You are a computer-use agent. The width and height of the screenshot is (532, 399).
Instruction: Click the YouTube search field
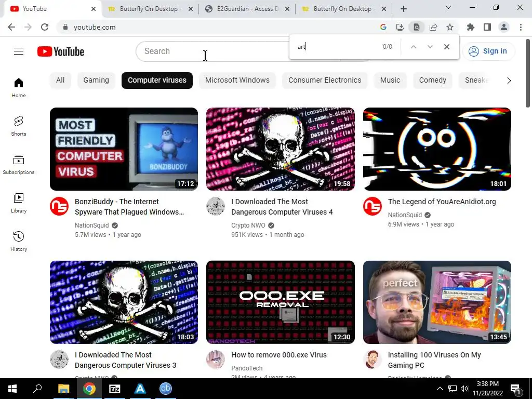click(214, 51)
